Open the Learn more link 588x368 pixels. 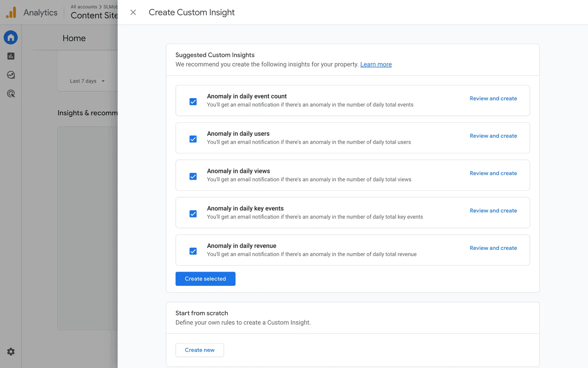click(x=376, y=64)
